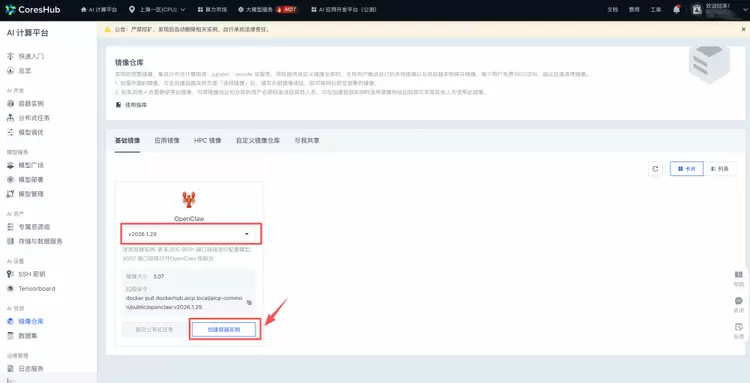750x383 pixels.
Task: Collapse the left sidebar
Action: point(11,380)
